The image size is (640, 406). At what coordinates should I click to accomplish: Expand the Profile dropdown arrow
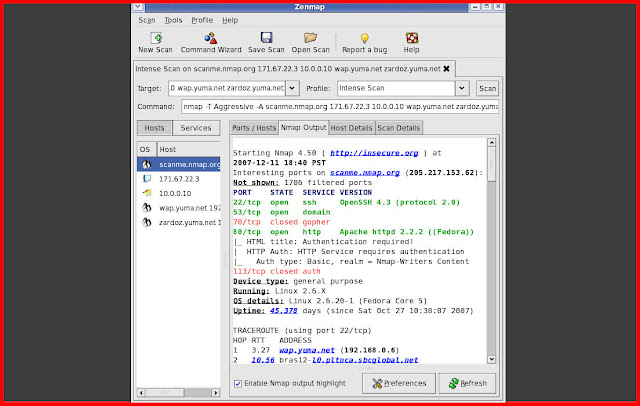point(462,88)
